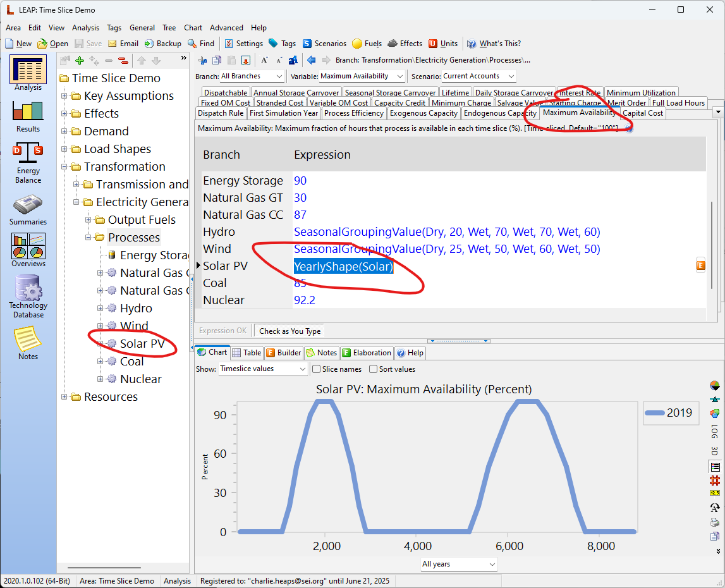725x588 pixels.
Task: Switch to Process Efficiency tab
Action: (354, 113)
